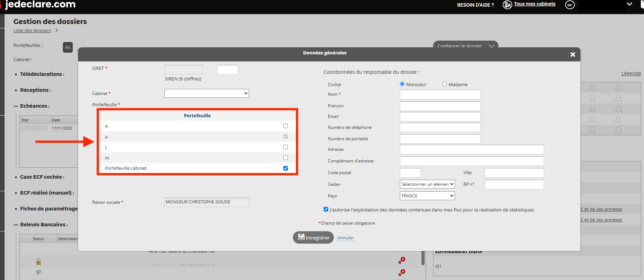This screenshot has width=644, height=280.
Task: Open the Pays FRANCE dropdown
Action: pos(427,196)
